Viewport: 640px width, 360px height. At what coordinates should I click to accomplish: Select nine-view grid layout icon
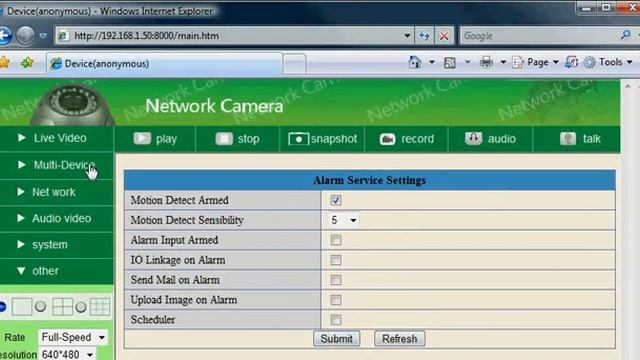[x=100, y=307]
